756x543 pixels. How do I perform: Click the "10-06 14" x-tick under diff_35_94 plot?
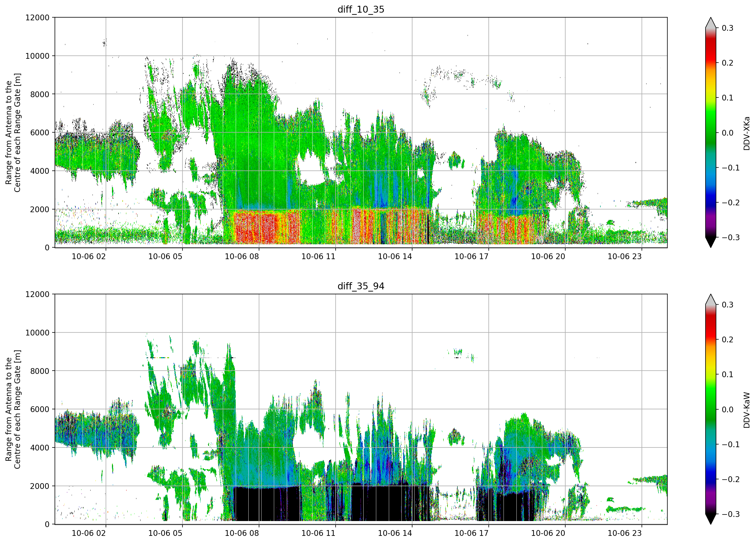pos(395,533)
